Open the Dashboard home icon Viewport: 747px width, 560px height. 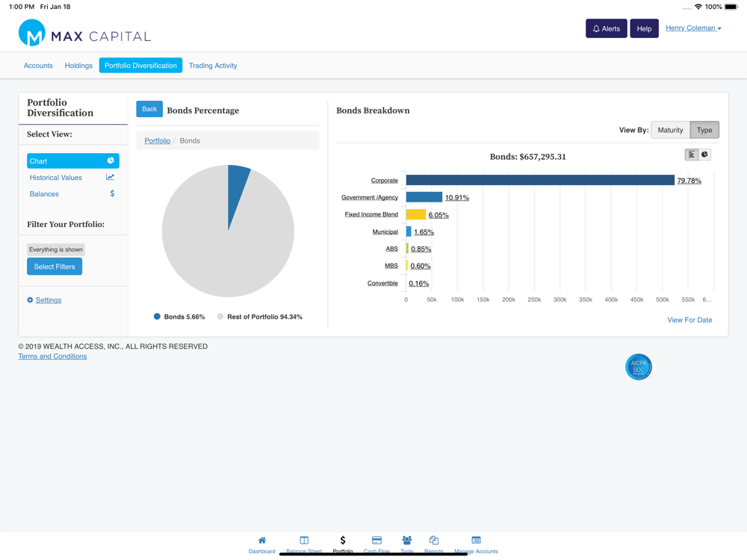click(x=262, y=540)
